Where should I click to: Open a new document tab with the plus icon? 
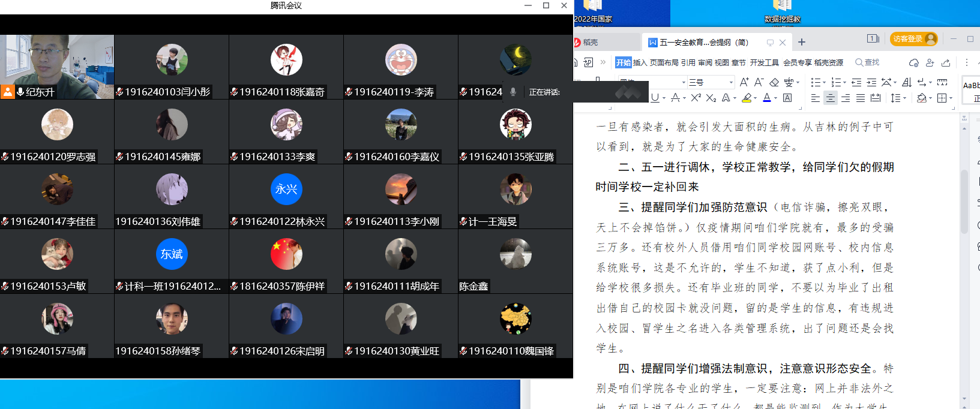coord(802,42)
